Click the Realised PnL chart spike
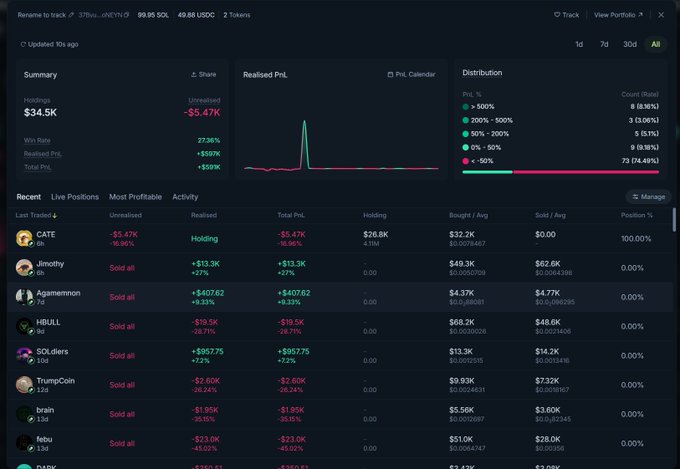This screenshot has height=469, width=680. coord(304,143)
